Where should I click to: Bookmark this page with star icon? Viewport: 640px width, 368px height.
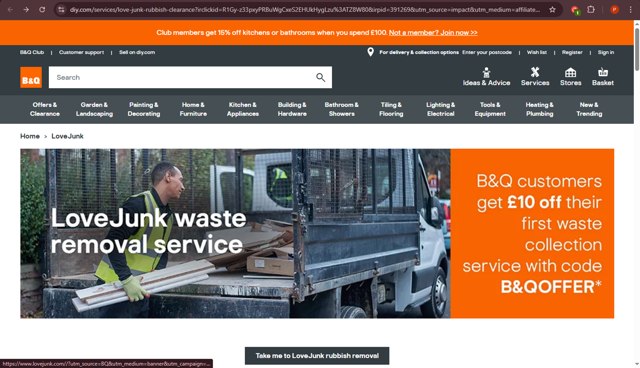point(552,9)
